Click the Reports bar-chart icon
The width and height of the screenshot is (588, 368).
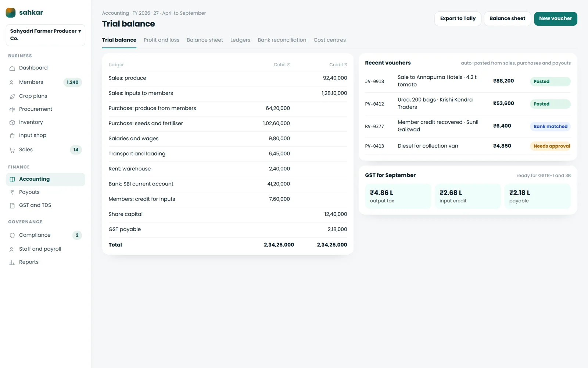point(12,262)
